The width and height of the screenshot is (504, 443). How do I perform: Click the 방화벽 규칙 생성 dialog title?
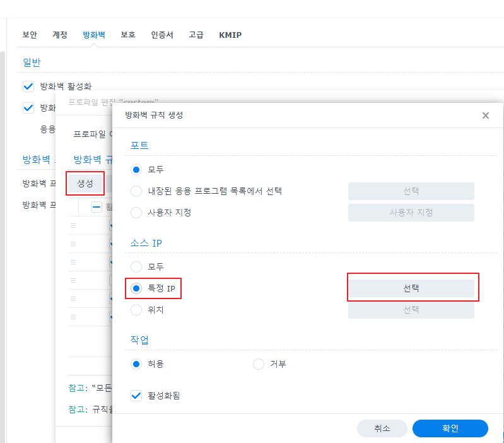(x=154, y=115)
